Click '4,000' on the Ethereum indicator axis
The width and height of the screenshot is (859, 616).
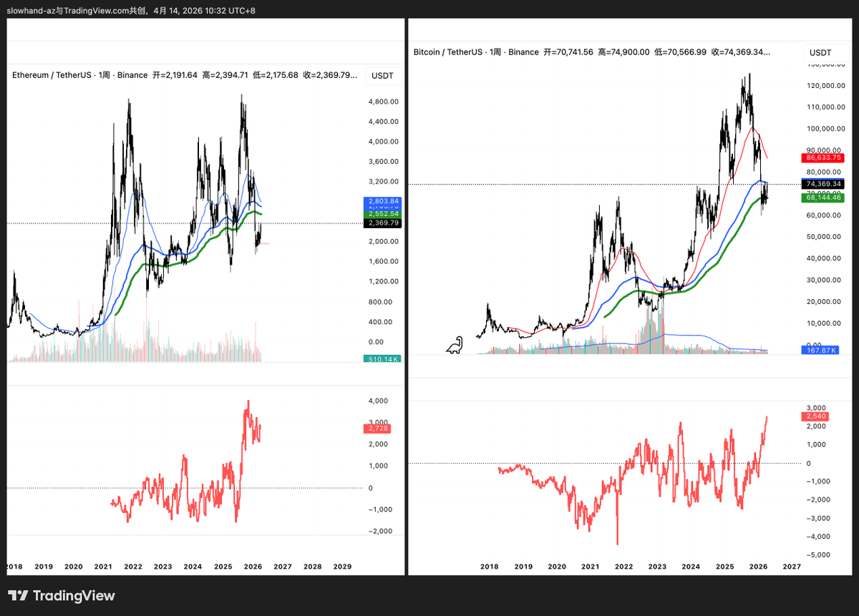[x=377, y=401]
